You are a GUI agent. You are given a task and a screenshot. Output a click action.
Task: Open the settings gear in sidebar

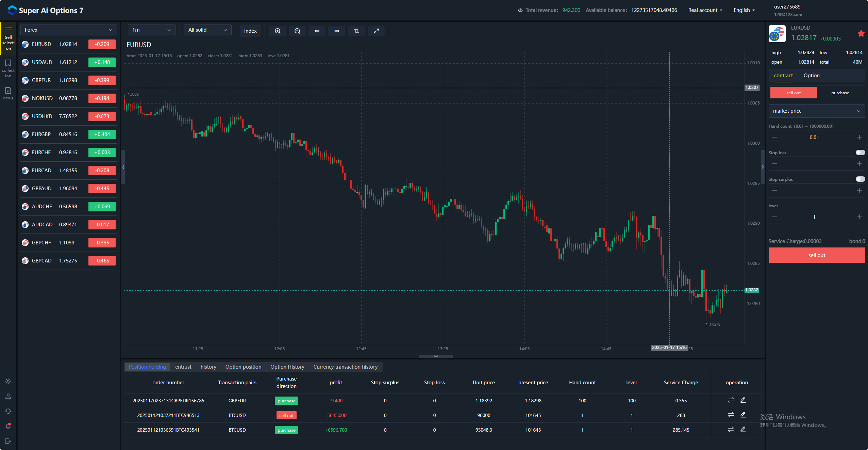(8, 381)
